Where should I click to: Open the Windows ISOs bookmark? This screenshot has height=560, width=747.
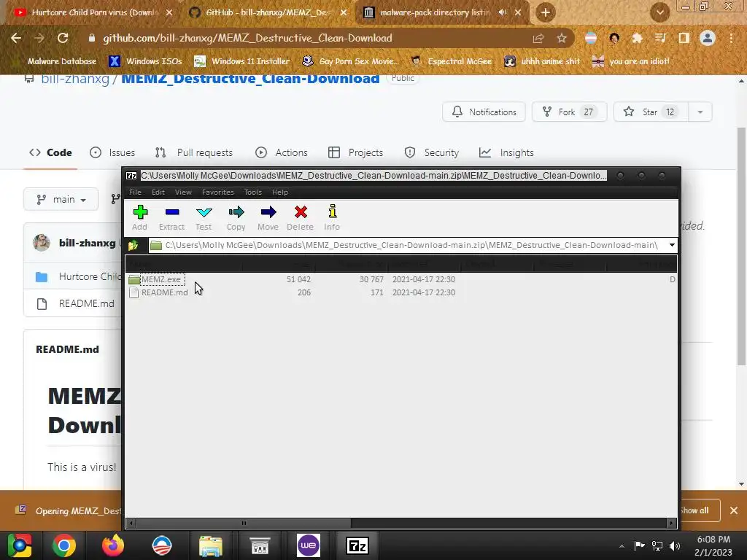(145, 61)
